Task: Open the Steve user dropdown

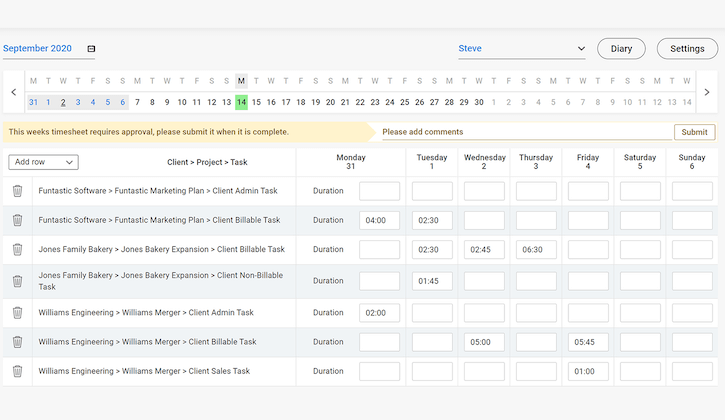Action: tap(522, 49)
